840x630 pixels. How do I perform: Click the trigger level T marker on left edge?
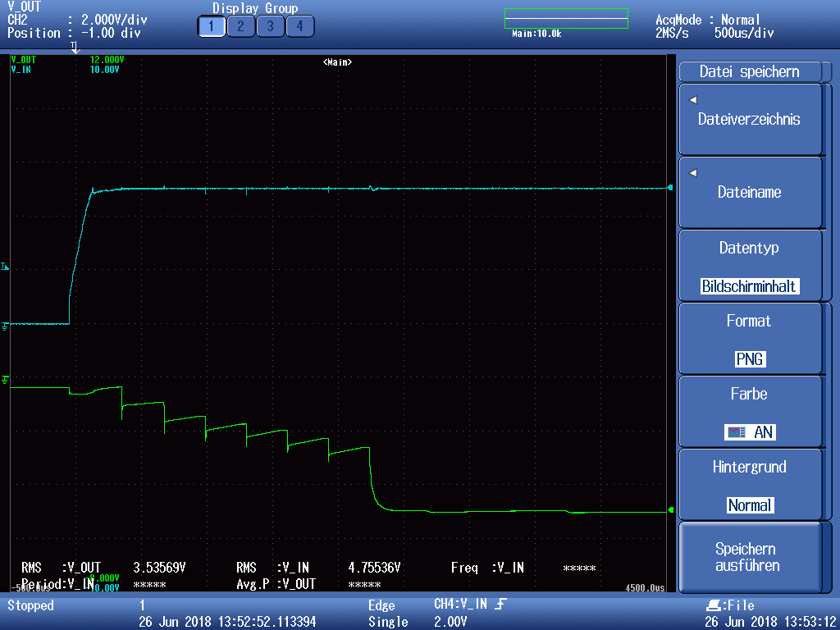pos(5,267)
